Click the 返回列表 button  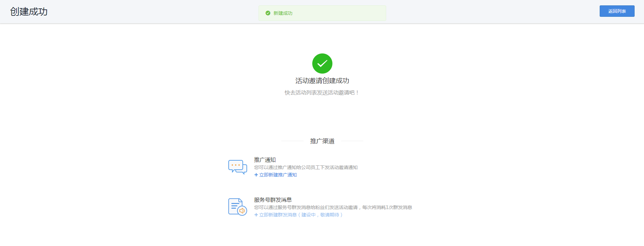point(617,11)
